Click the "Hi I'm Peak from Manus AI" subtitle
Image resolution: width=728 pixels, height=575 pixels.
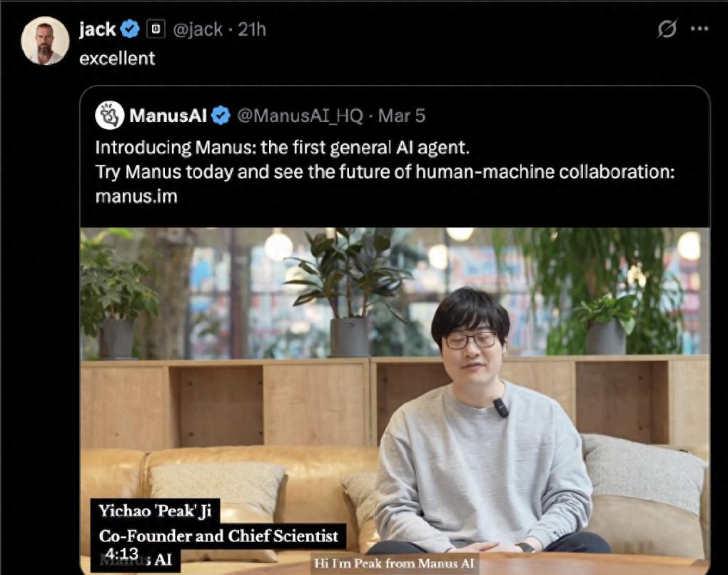click(394, 564)
